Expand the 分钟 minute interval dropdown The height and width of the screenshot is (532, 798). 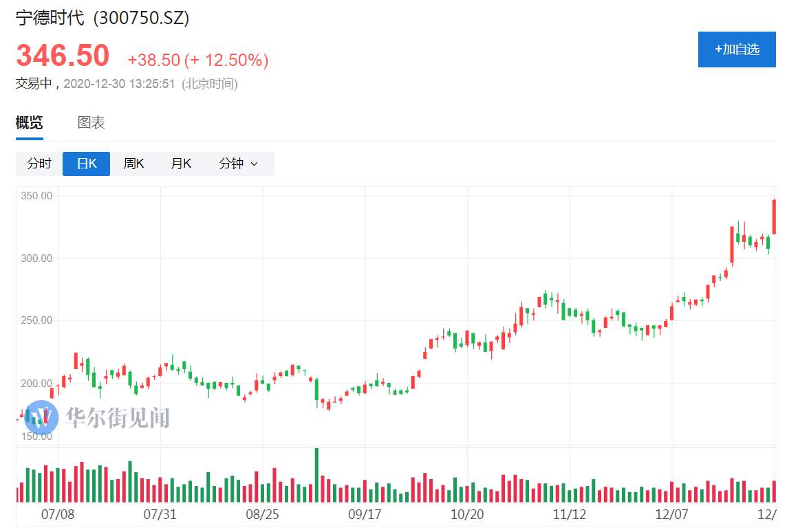pos(239,164)
